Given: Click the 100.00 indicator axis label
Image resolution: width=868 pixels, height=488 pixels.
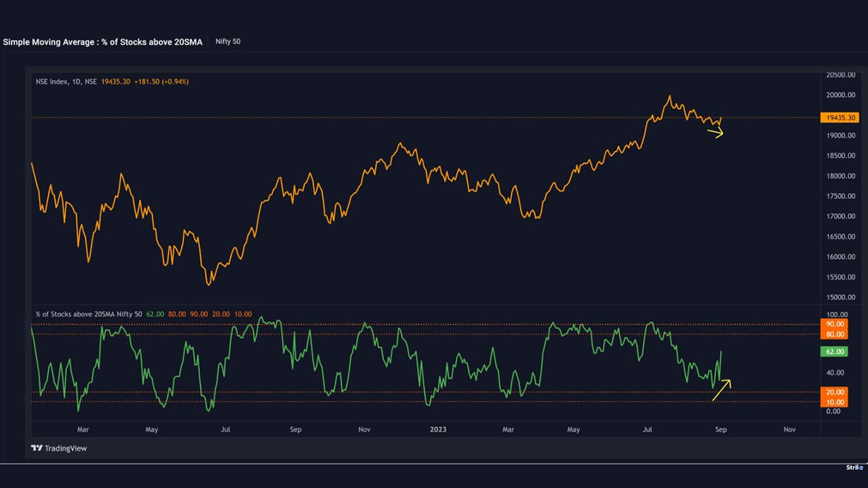Looking at the screenshot, I should [835, 314].
